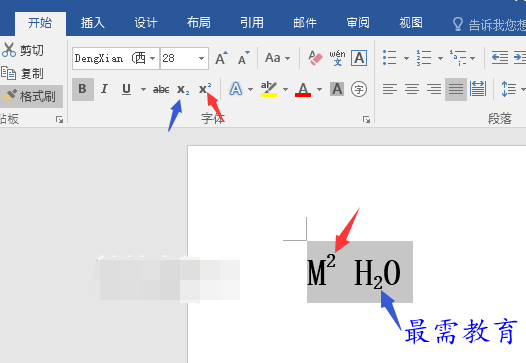Screen dimensions: 526x363
Task: Open the 视图 (View) tab
Action: coord(411,23)
